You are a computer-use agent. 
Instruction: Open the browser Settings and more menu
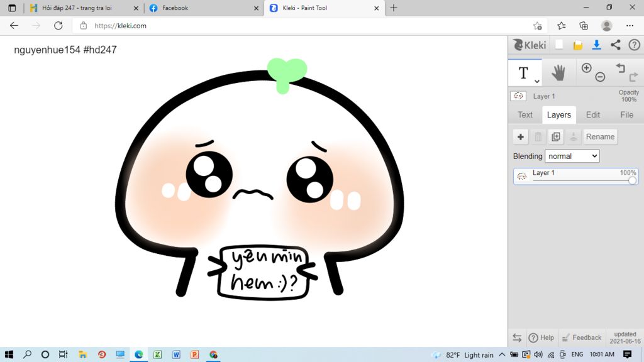pos(630,25)
